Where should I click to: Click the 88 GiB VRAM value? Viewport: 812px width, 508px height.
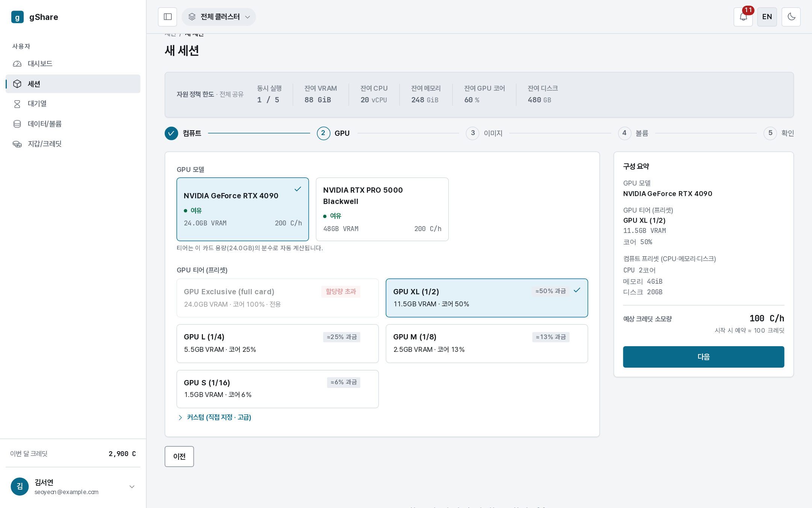click(x=318, y=100)
